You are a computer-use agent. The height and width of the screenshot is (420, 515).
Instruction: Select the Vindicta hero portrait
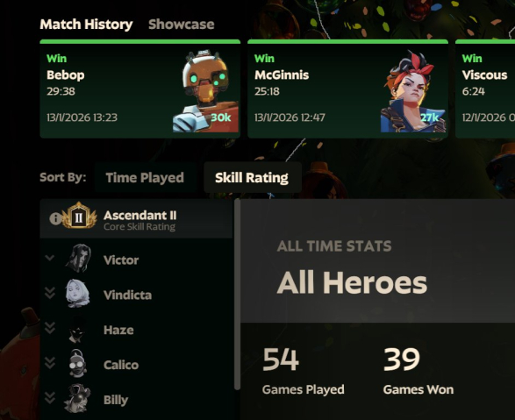[x=77, y=294]
